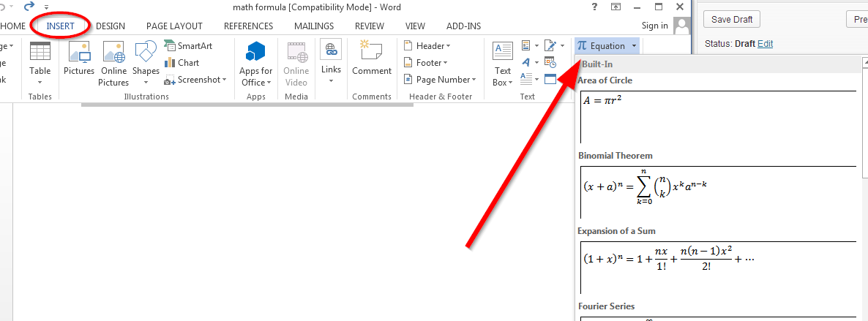Select the Area of Circle equation

coord(718,117)
